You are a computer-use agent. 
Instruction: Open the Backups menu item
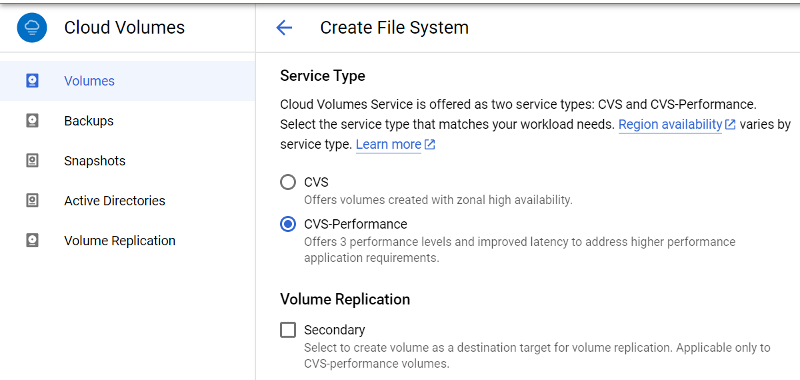pos(128,121)
